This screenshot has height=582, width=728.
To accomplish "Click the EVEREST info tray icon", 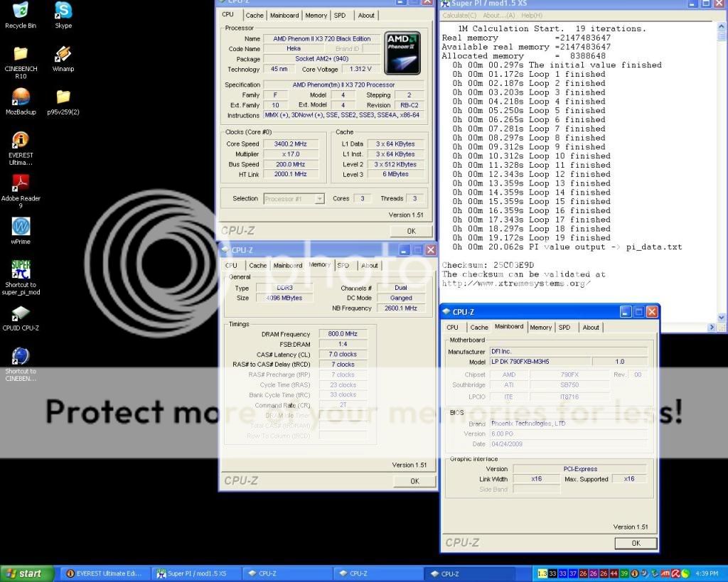I will [634, 573].
